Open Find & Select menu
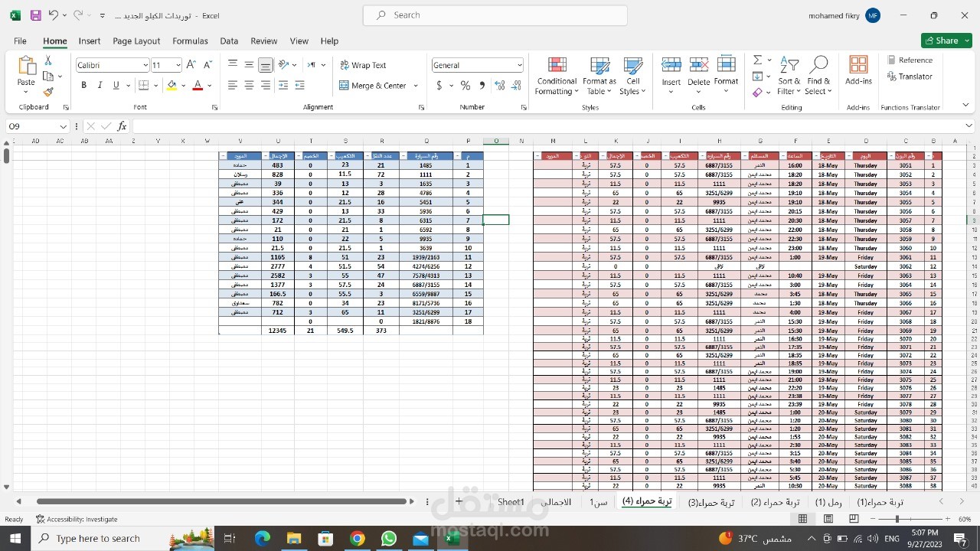Viewport: 980px width, 551px height. [x=818, y=76]
